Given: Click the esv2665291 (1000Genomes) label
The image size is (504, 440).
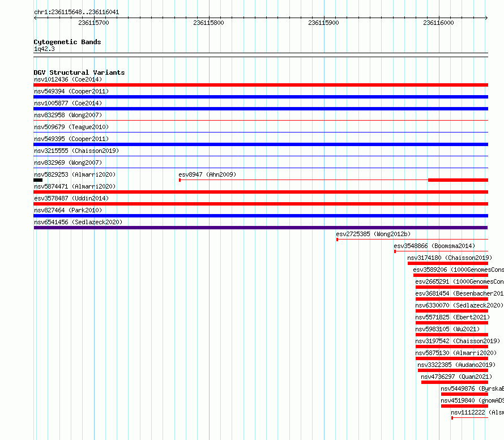Looking at the screenshot, I should pyautogui.click(x=460, y=281).
